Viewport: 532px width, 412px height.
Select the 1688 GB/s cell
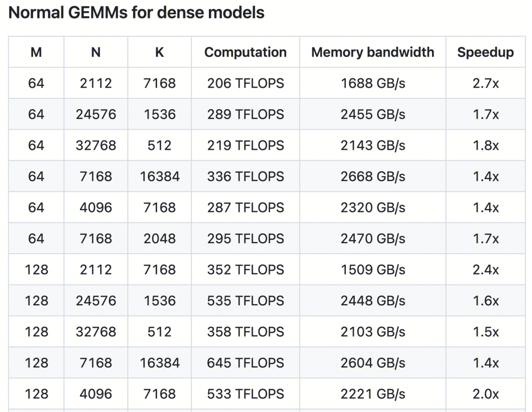[373, 83]
